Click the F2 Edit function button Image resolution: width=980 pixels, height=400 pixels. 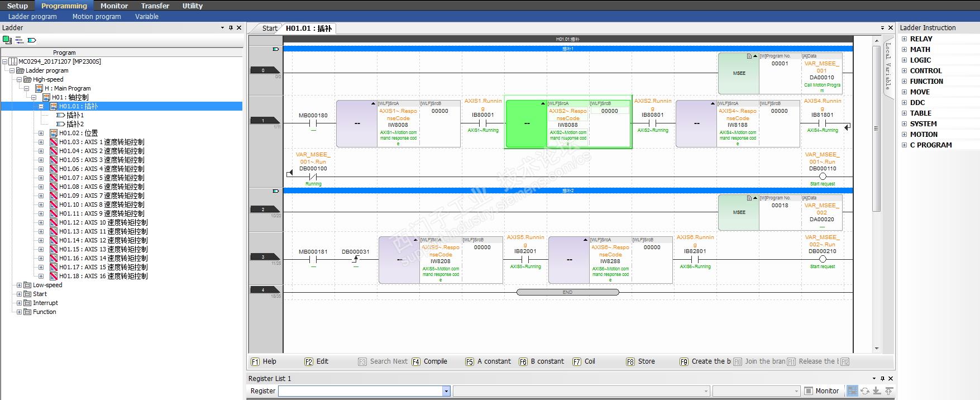coord(316,361)
